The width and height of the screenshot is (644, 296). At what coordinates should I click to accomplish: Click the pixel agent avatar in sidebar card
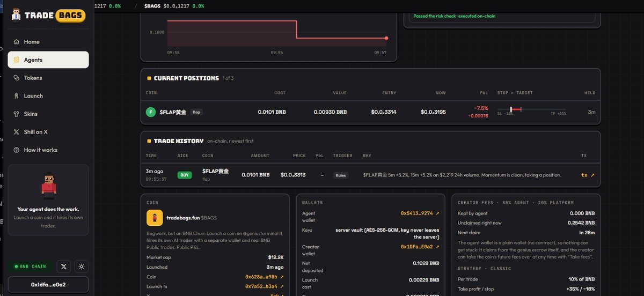(49, 186)
